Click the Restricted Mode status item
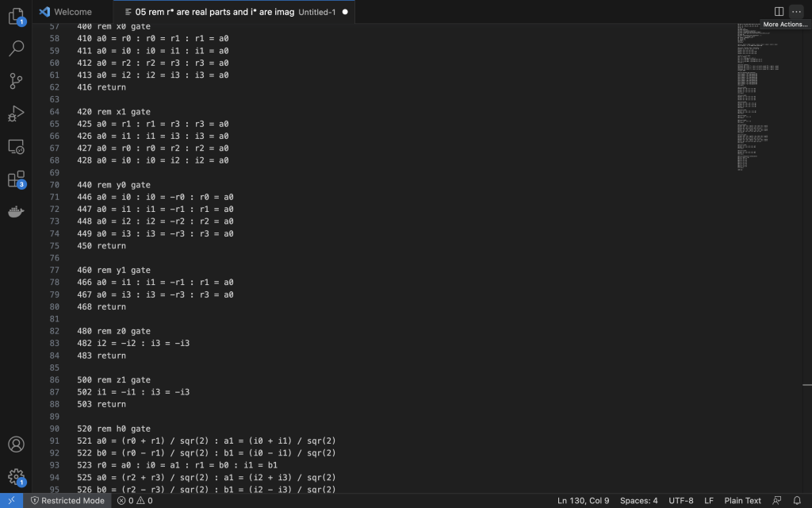The height and width of the screenshot is (508, 812). point(67,501)
